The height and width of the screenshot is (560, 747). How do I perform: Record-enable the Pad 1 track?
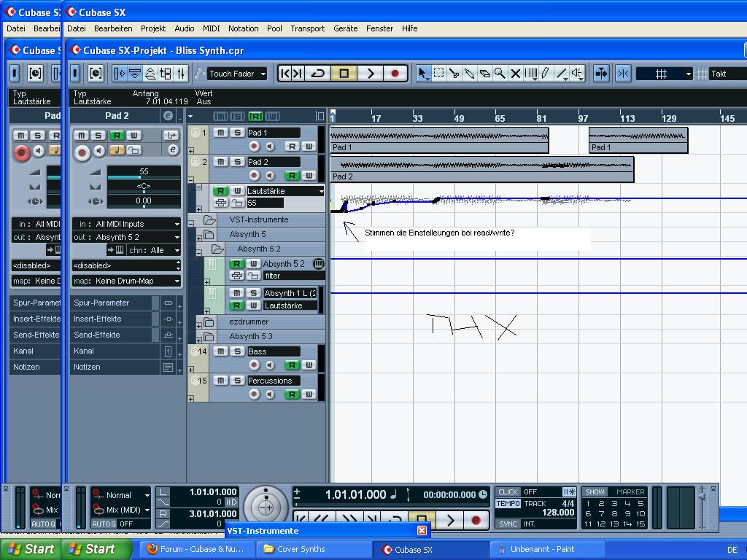[x=255, y=146]
